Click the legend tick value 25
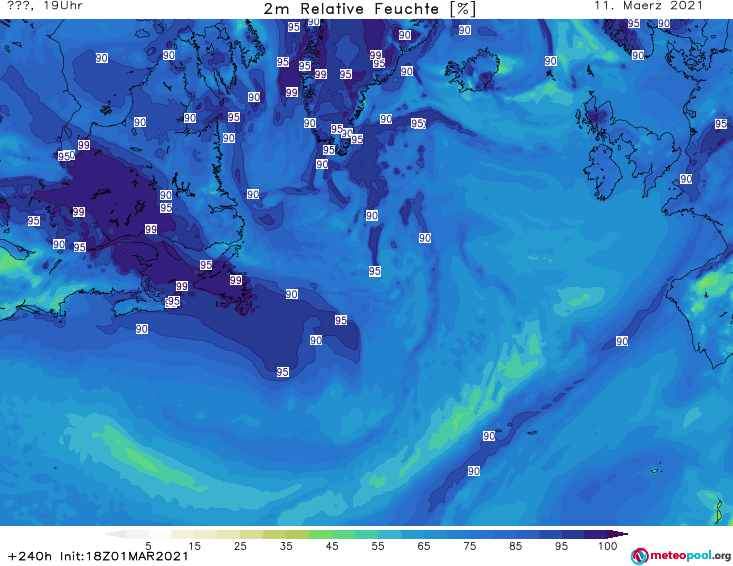 coord(240,546)
